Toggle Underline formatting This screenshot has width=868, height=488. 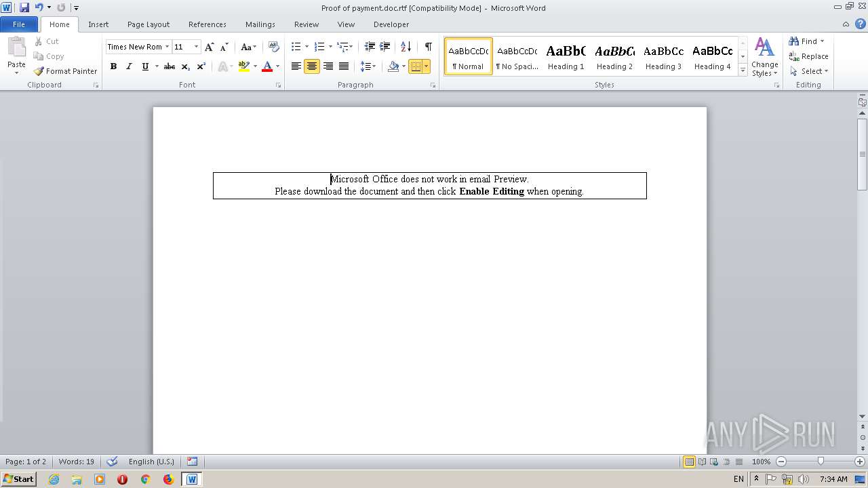[144, 66]
